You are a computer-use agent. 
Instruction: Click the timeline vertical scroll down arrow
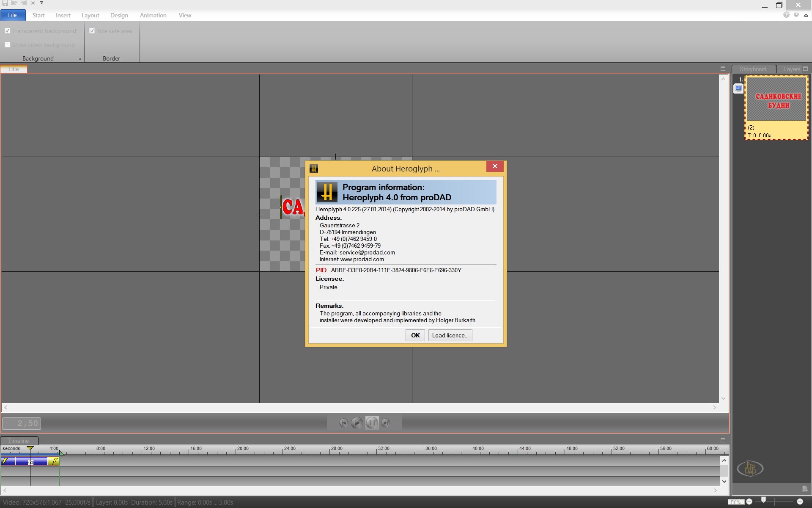click(x=724, y=481)
